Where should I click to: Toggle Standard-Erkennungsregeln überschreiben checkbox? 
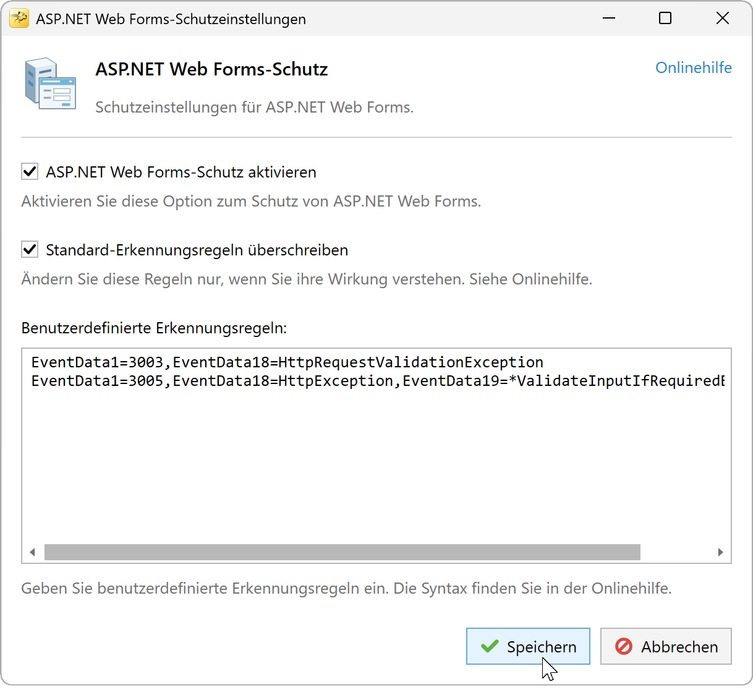(x=30, y=249)
